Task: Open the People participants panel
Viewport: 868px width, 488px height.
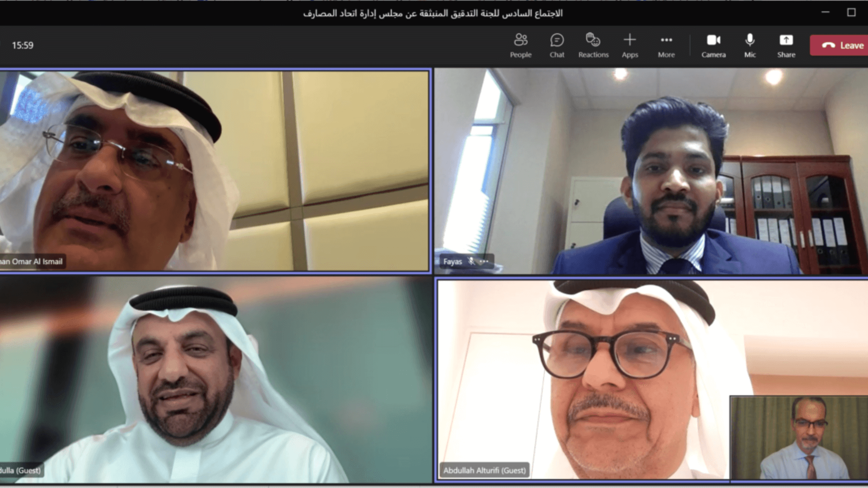Action: [520, 45]
